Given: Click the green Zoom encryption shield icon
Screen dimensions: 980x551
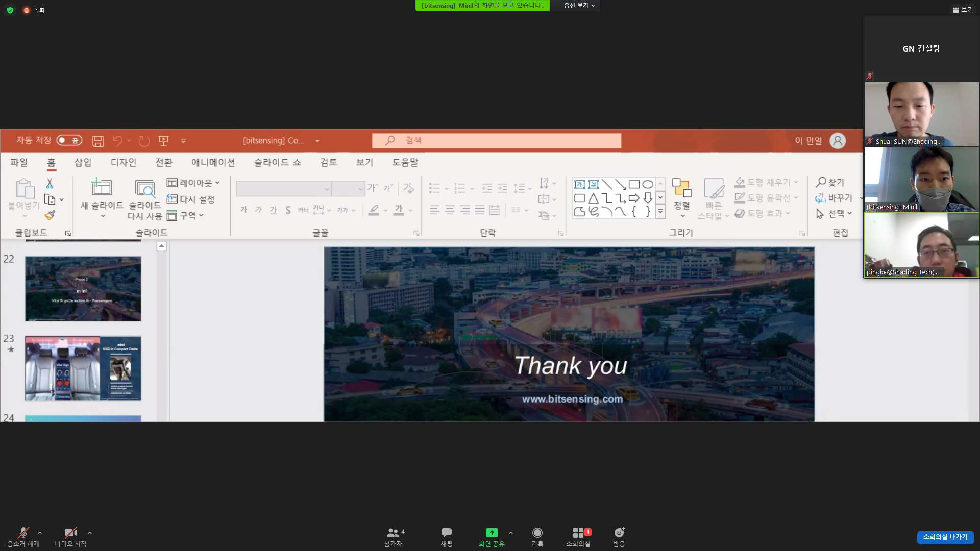Looking at the screenshot, I should tap(10, 10).
